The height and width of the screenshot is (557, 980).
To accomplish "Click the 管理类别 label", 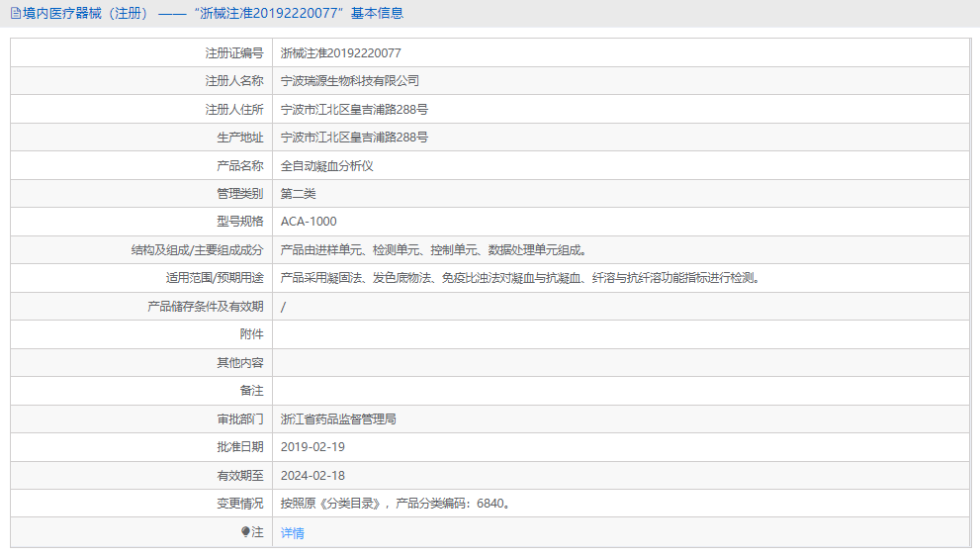I will click(x=240, y=193).
